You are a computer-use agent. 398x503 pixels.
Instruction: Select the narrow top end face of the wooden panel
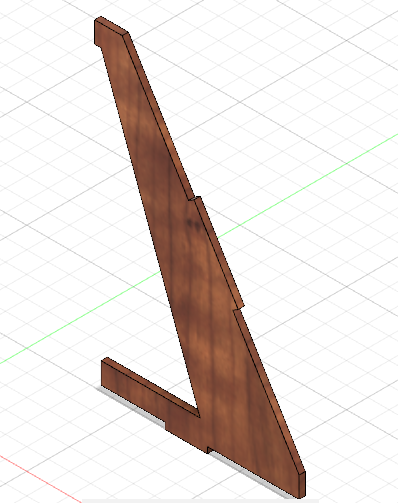click(x=112, y=25)
